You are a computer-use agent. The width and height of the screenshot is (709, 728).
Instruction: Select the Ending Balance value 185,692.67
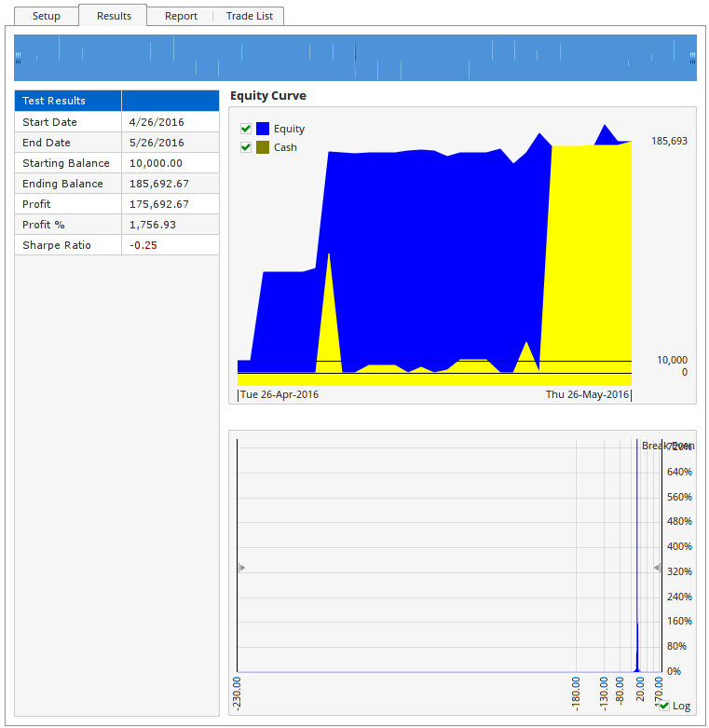(x=159, y=184)
